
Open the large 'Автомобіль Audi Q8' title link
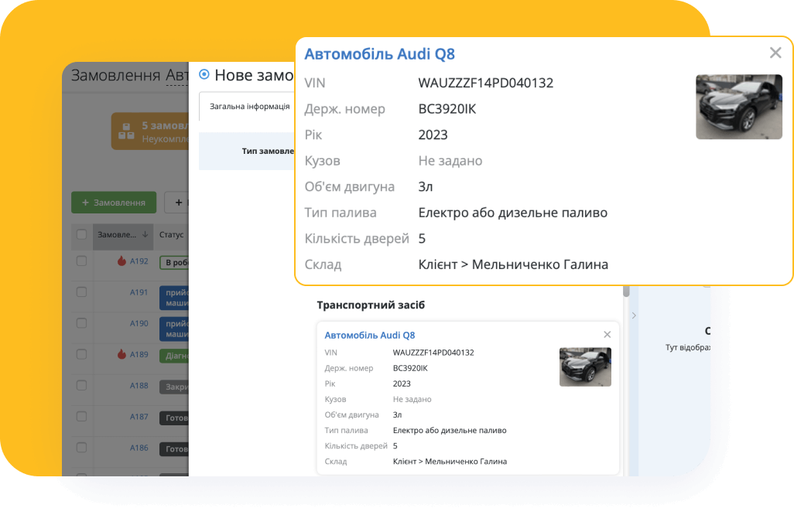point(380,53)
